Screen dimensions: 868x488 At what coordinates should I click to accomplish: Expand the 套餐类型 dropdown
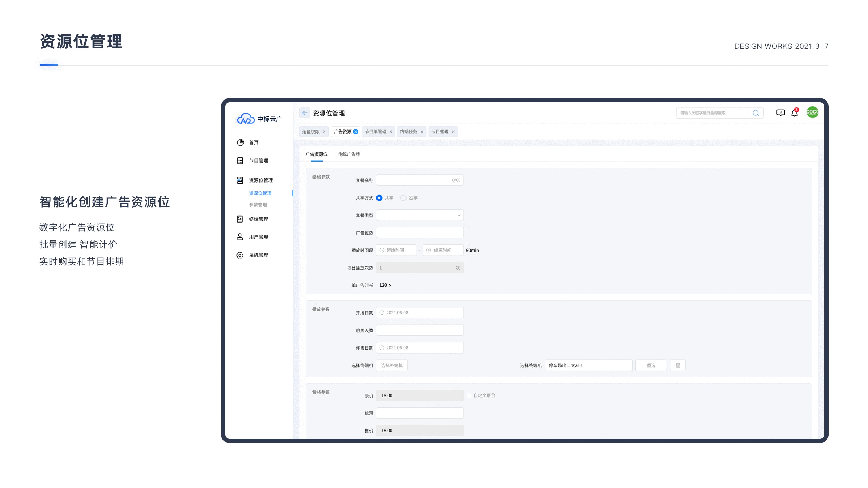tap(420, 215)
